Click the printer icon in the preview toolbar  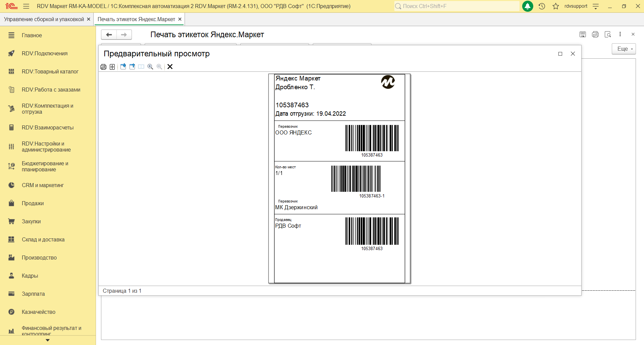click(103, 67)
